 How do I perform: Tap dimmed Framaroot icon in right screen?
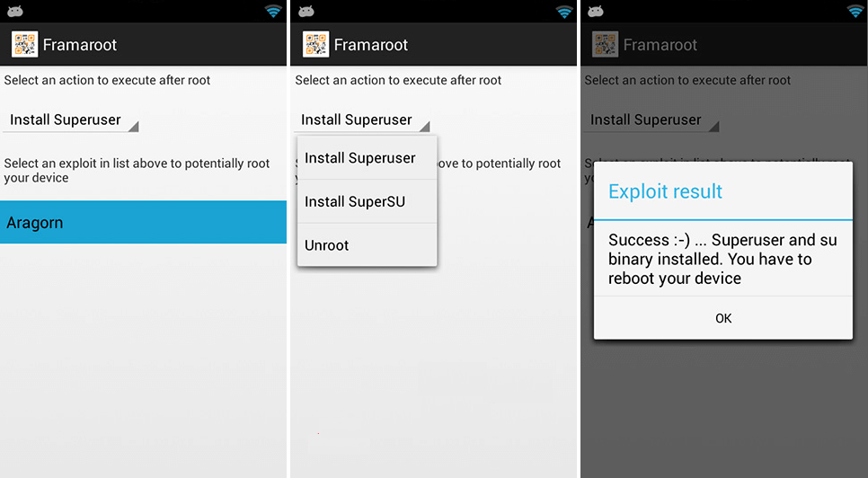tap(606, 44)
